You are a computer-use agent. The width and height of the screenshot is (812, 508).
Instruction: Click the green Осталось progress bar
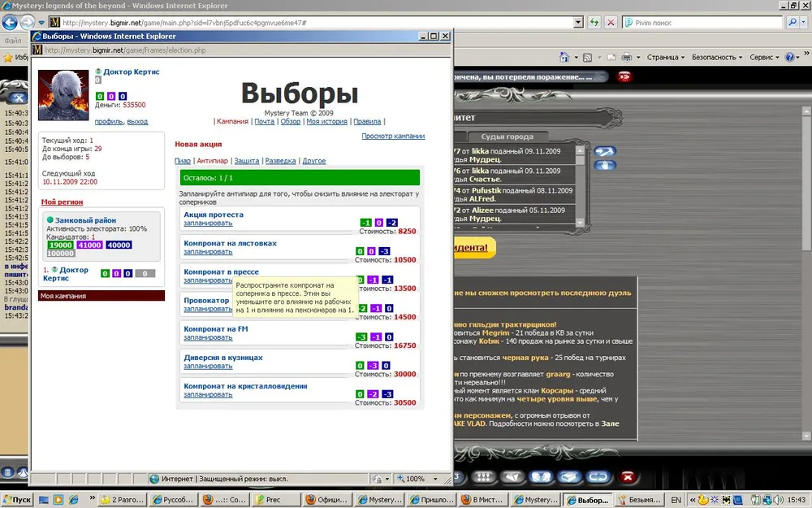coord(299,177)
